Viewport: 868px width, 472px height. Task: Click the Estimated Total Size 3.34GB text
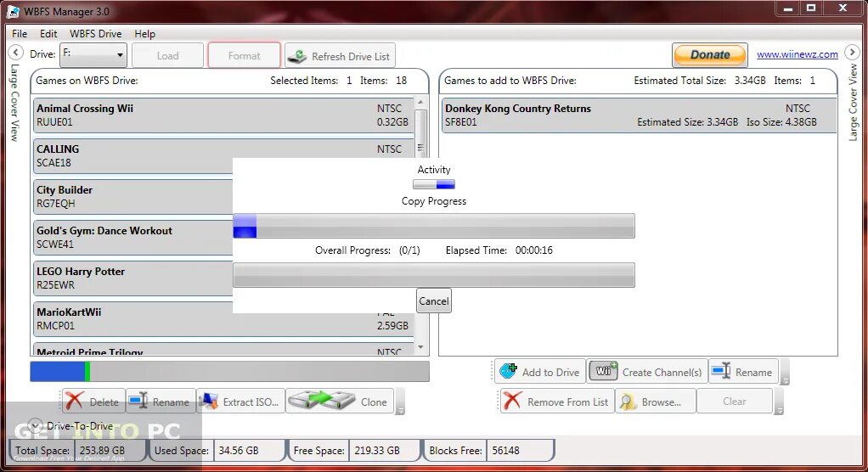coord(700,81)
